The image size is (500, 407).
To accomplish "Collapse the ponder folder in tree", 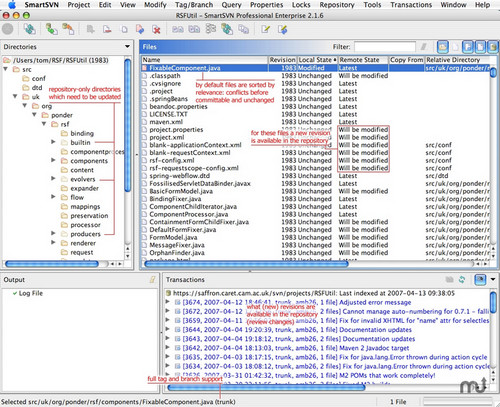I will (x=34, y=115).
